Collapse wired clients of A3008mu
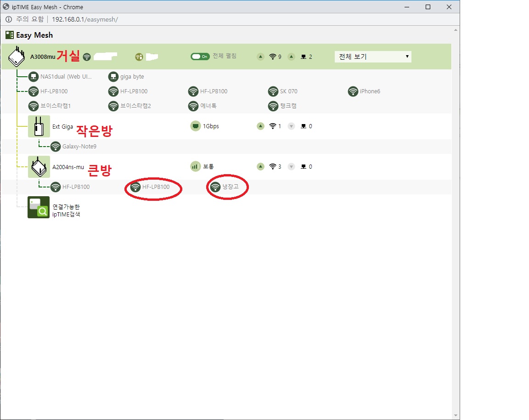Viewport: 529px width, 420px height. [292, 57]
